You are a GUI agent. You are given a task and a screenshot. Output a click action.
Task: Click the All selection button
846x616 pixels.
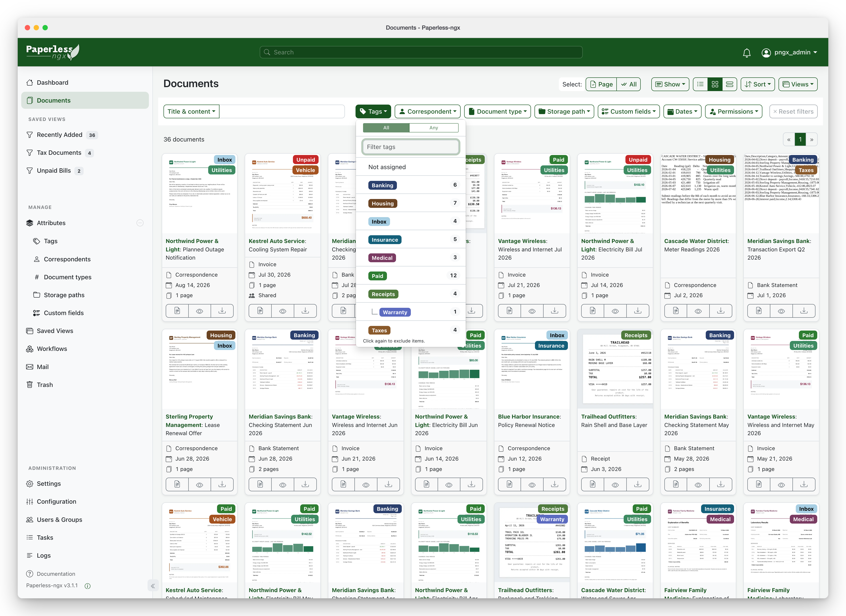[629, 84]
